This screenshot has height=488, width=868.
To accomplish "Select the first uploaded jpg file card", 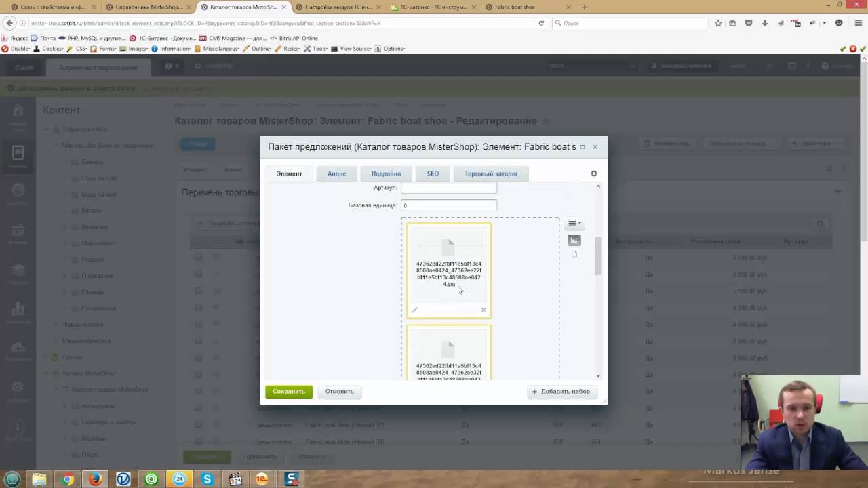I will [449, 270].
